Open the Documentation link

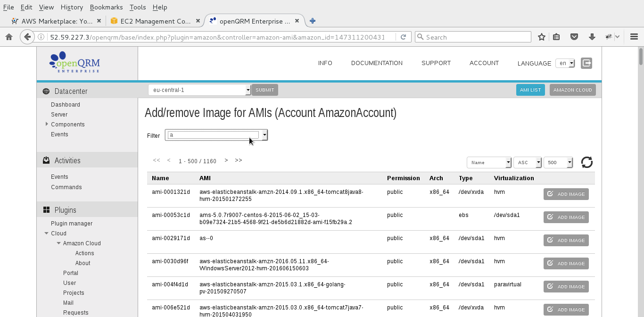coord(377,63)
